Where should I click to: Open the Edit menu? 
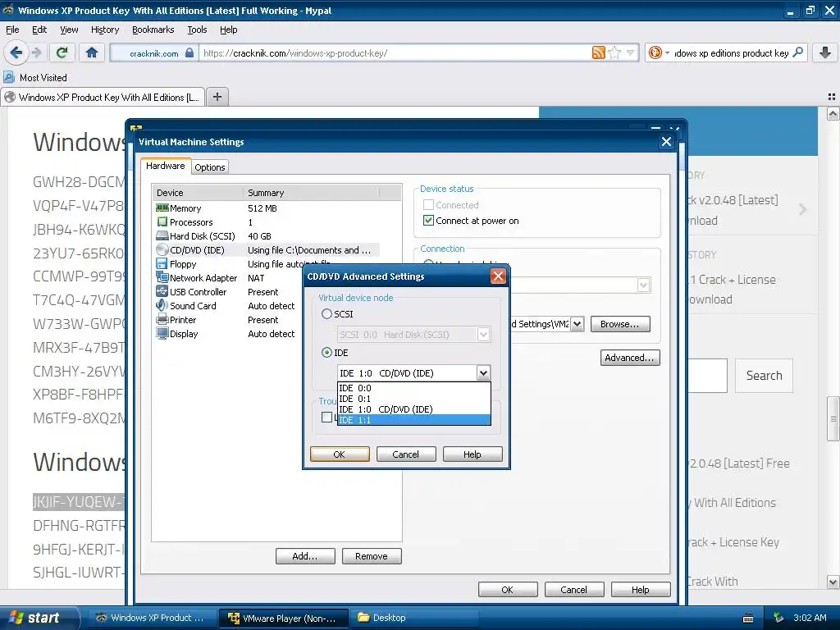(x=39, y=30)
